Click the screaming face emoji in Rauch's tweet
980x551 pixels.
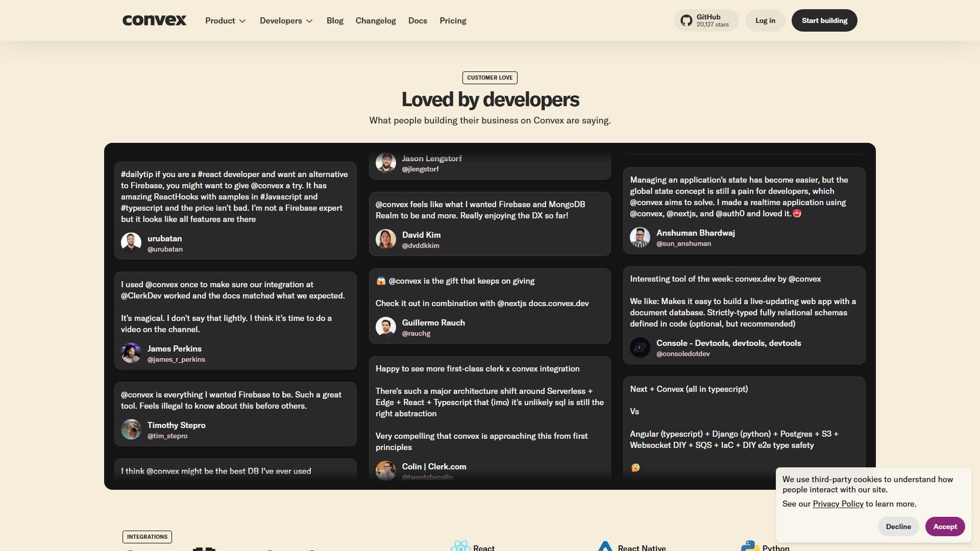(x=381, y=281)
